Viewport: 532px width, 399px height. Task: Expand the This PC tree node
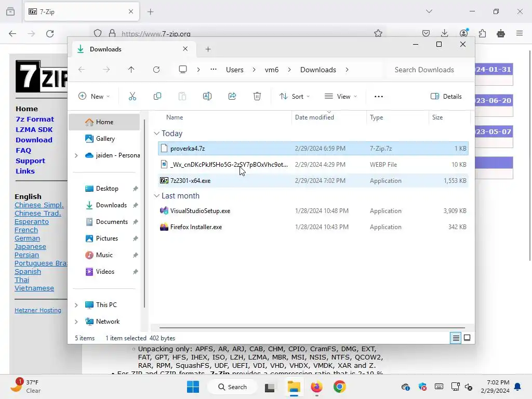[76, 305]
